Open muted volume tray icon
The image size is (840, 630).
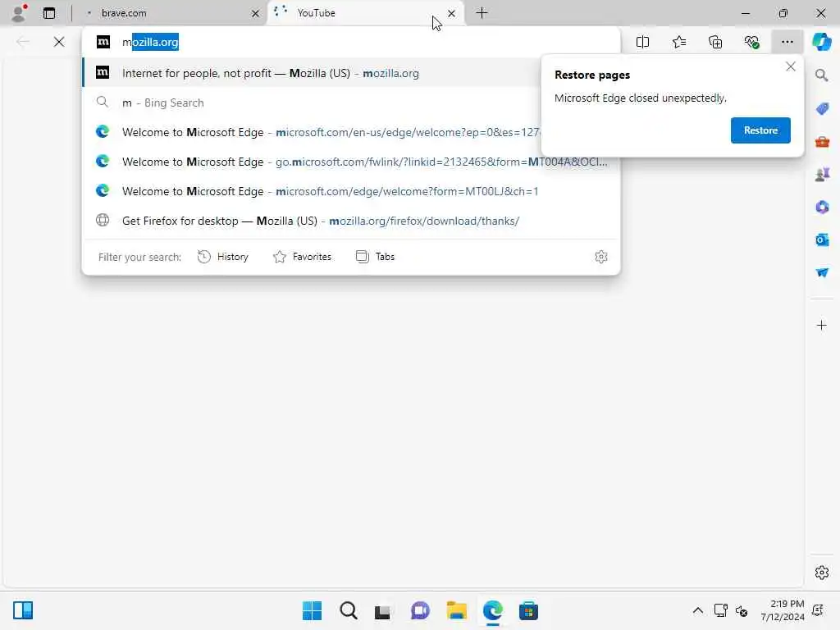742,610
